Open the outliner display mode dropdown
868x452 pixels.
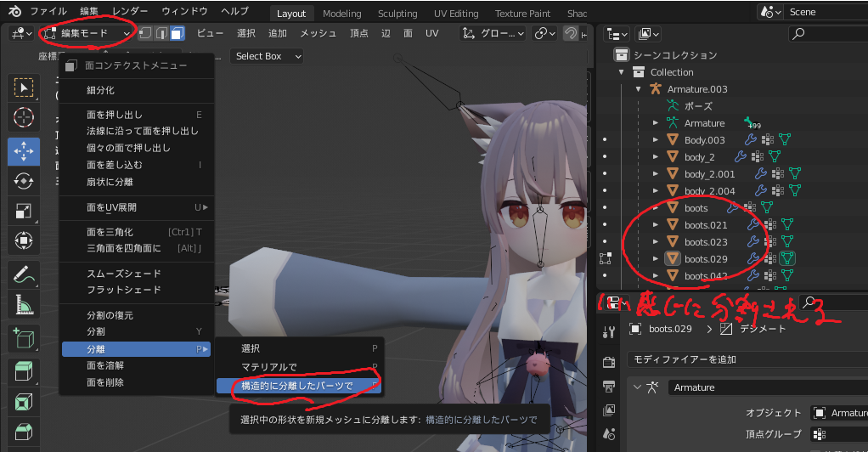[x=616, y=34]
